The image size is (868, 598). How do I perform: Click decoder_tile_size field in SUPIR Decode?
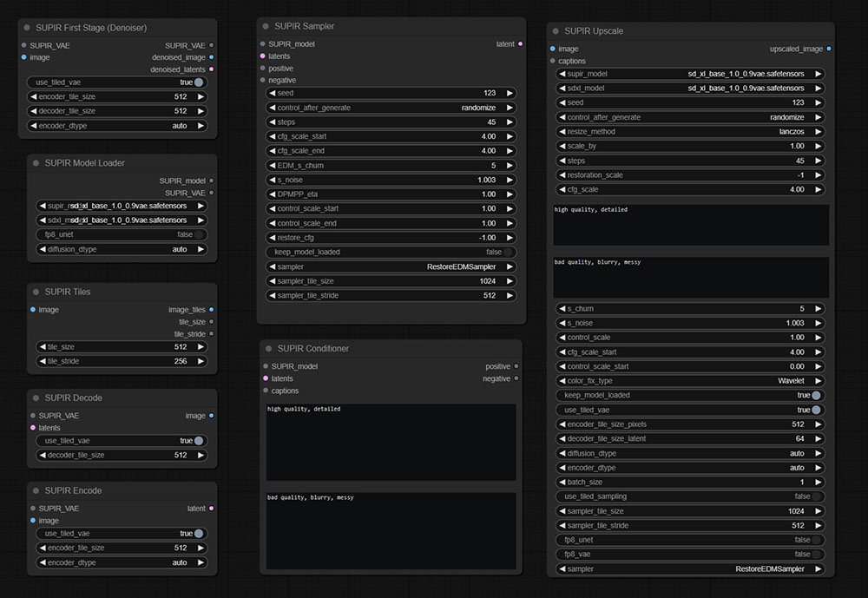[122, 455]
